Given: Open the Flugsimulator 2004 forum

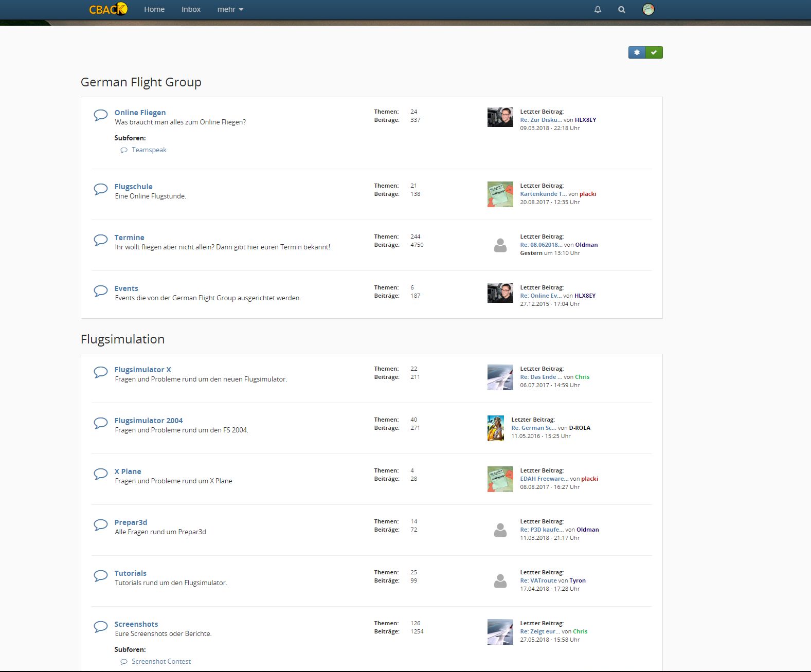Looking at the screenshot, I should [x=148, y=421].
